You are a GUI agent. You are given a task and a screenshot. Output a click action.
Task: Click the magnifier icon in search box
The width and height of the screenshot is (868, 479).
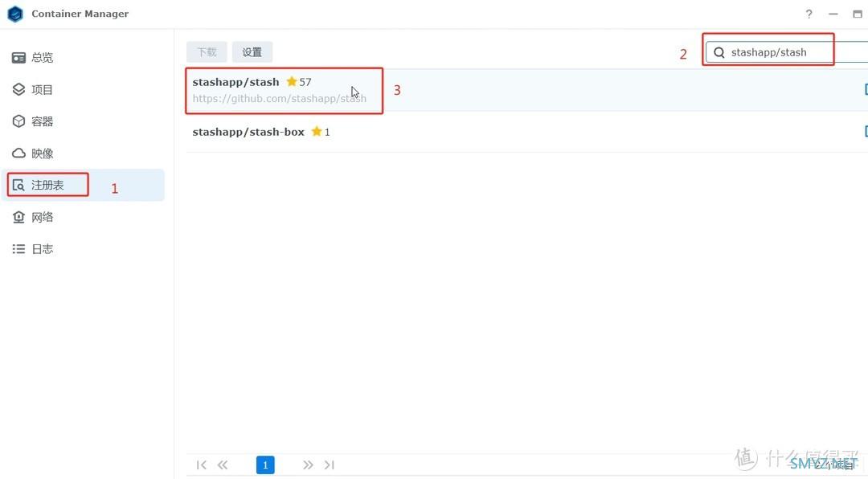(719, 52)
